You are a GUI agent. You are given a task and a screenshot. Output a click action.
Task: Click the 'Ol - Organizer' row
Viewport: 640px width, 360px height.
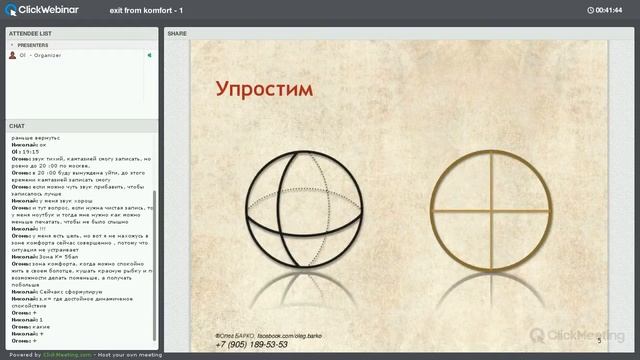tap(82, 55)
